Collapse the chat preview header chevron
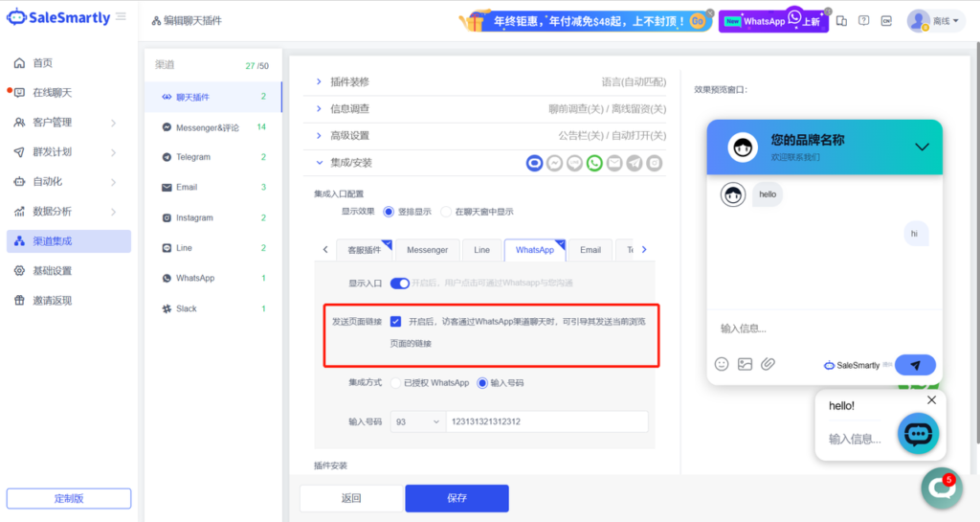980x522 pixels. [922, 147]
